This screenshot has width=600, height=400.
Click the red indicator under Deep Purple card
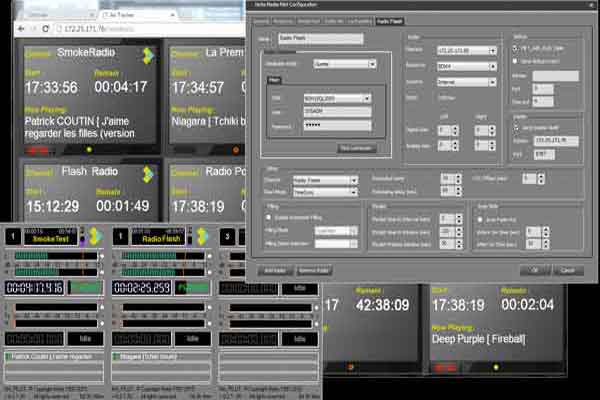pos(445,368)
